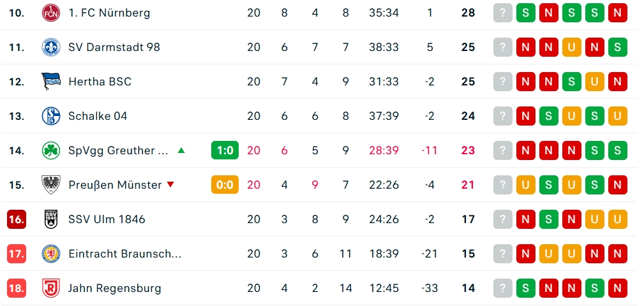Click Schalke's rightmost orange U form badge
This screenshot has height=306, width=644.
[x=618, y=116]
